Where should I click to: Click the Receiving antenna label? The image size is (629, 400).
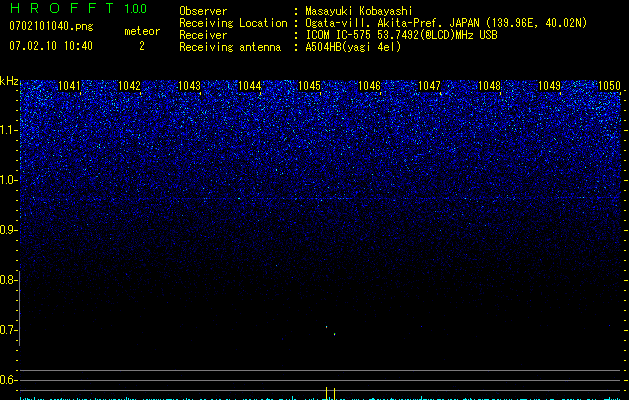pos(230,47)
